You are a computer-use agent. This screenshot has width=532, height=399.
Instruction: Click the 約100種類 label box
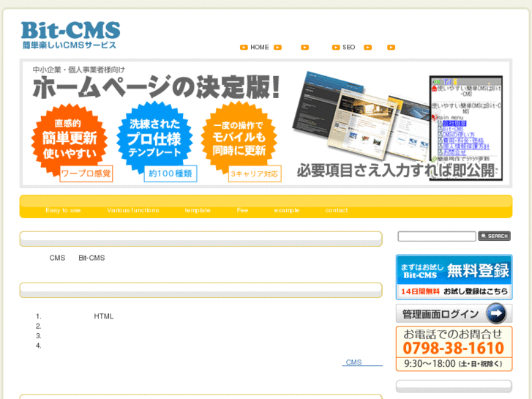pyautogui.click(x=171, y=174)
